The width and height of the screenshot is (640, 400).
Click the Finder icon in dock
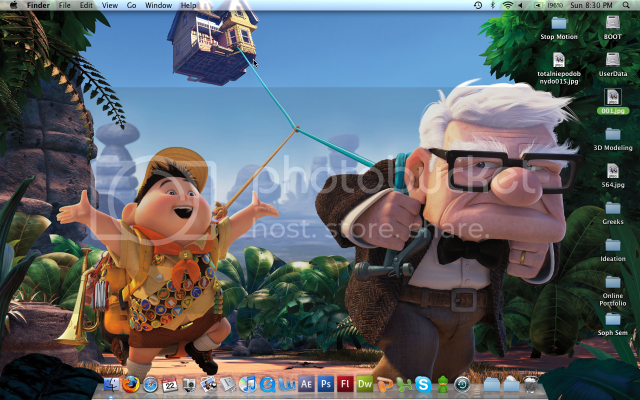point(112,384)
